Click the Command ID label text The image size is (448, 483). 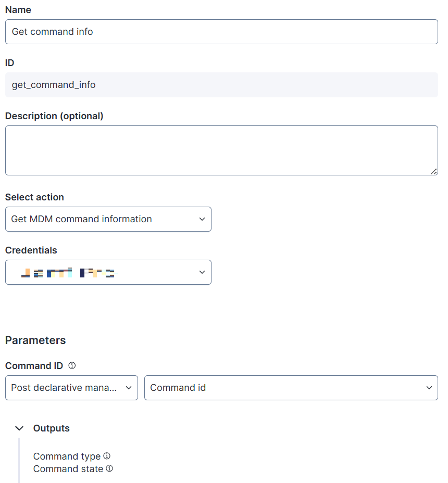[x=34, y=366]
